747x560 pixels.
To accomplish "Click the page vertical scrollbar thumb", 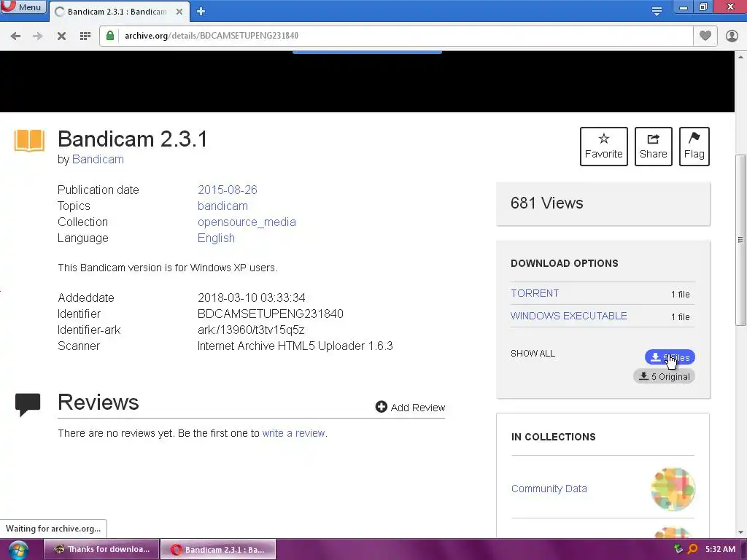I will (x=740, y=240).
